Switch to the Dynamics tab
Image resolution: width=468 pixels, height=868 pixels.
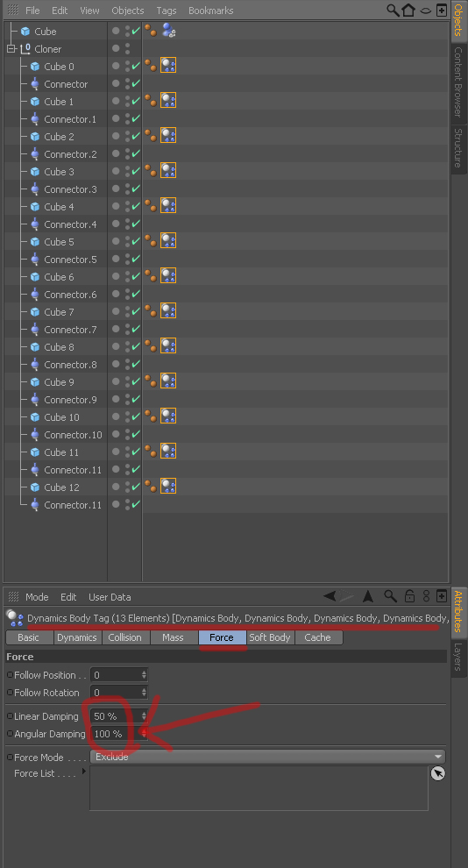pyautogui.click(x=77, y=637)
